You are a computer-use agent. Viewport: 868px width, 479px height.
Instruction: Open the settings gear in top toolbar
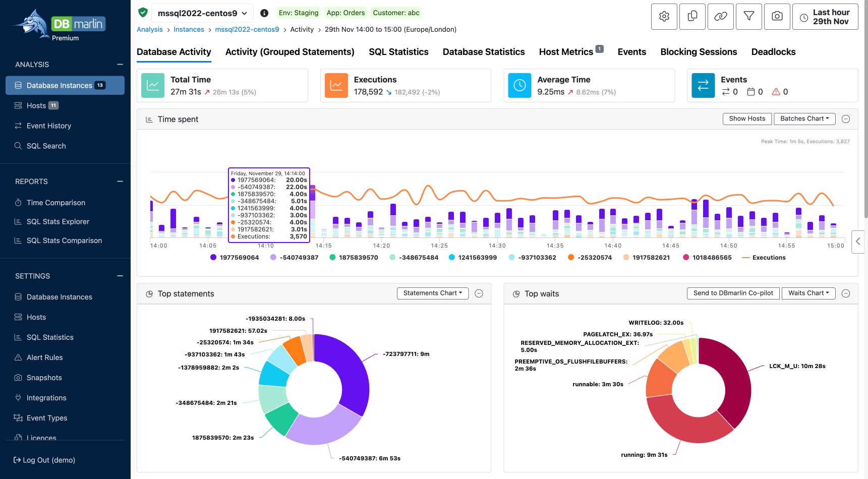[664, 17]
